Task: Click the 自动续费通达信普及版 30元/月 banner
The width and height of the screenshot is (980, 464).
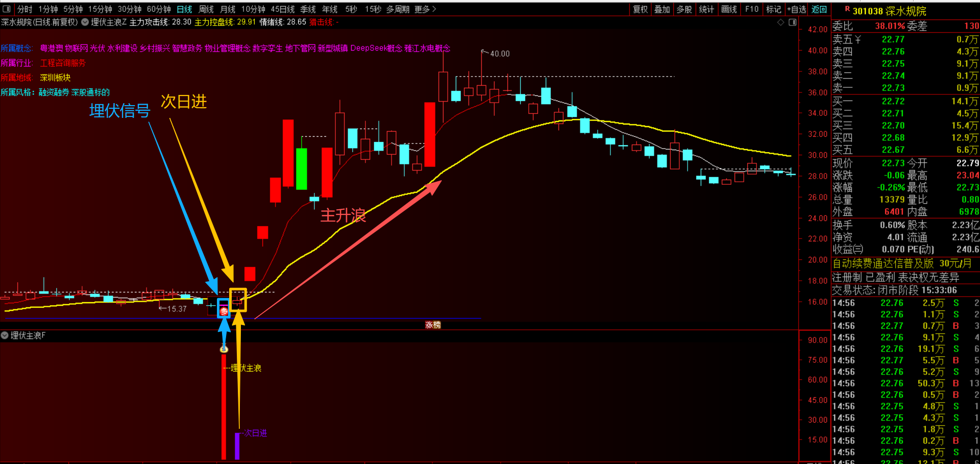Action: tap(902, 263)
